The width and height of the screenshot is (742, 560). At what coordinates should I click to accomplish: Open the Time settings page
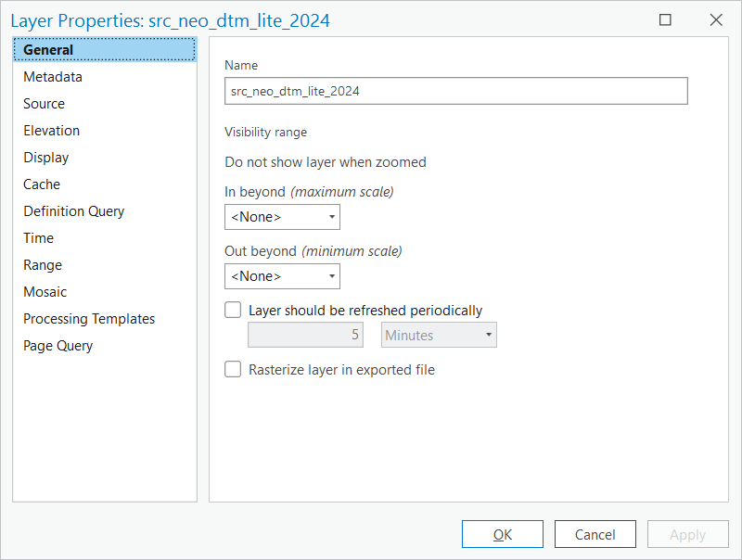[x=38, y=238]
